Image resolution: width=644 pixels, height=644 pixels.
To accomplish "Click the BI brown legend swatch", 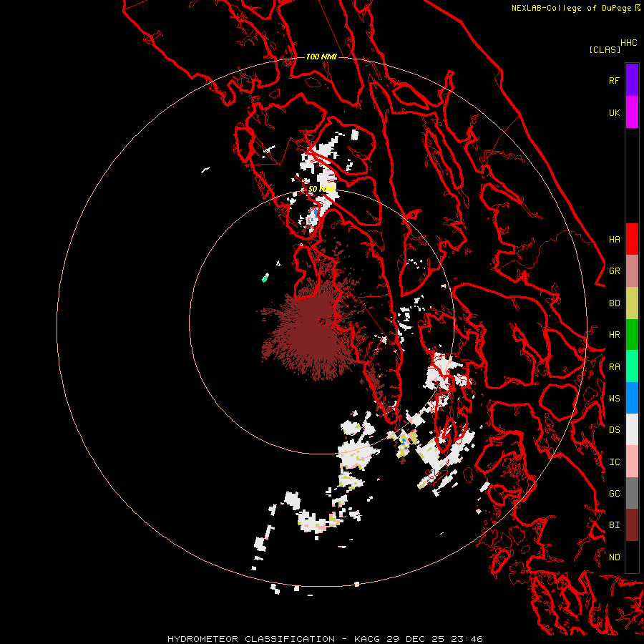I will click(632, 525).
